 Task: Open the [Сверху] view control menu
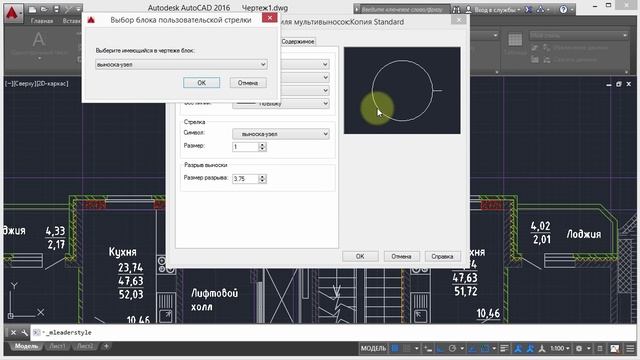[x=24, y=84]
